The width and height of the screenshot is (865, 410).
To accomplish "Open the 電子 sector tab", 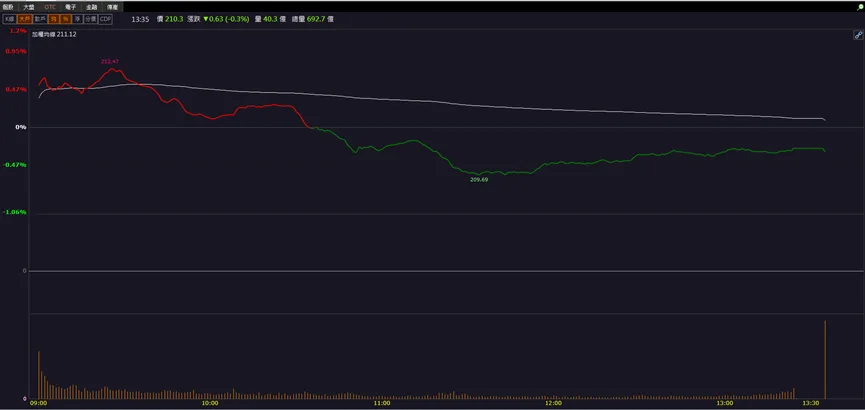I will (71, 7).
